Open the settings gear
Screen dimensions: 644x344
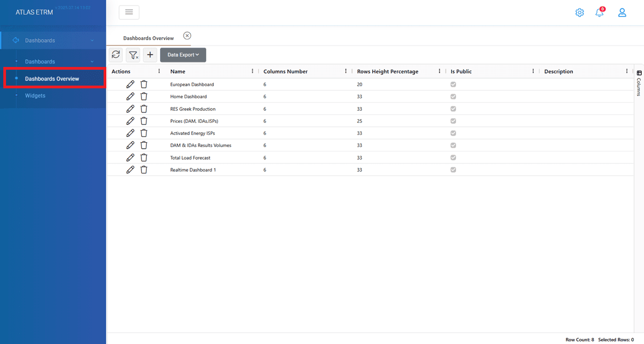[579, 13]
